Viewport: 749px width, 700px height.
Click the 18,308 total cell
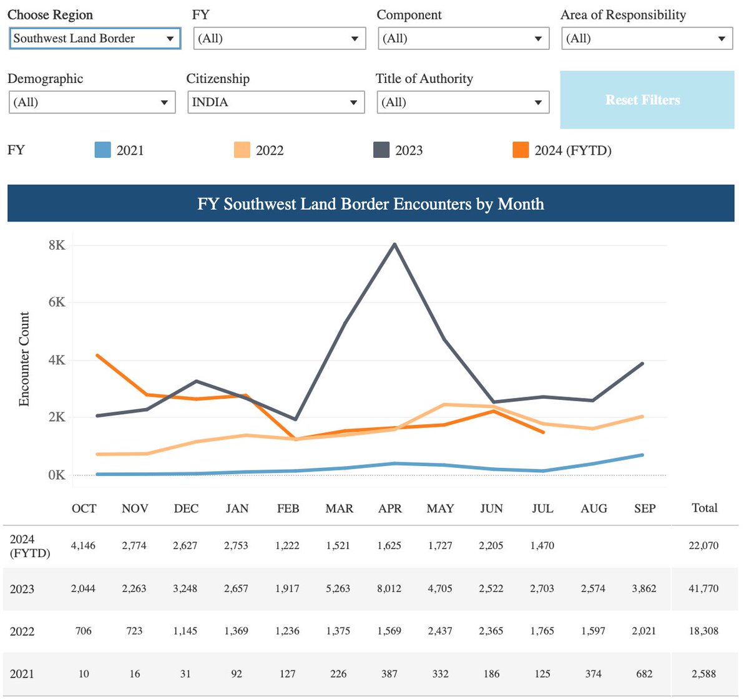pyautogui.click(x=703, y=631)
